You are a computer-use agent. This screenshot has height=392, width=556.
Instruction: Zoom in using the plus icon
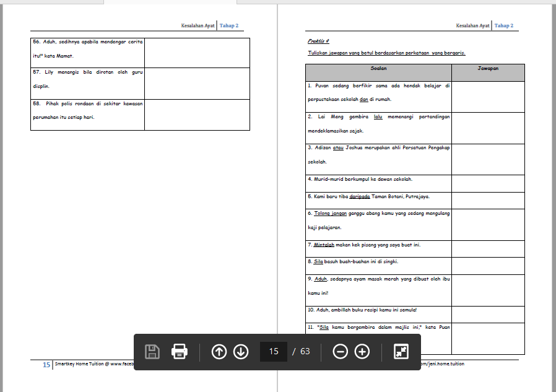click(x=362, y=352)
